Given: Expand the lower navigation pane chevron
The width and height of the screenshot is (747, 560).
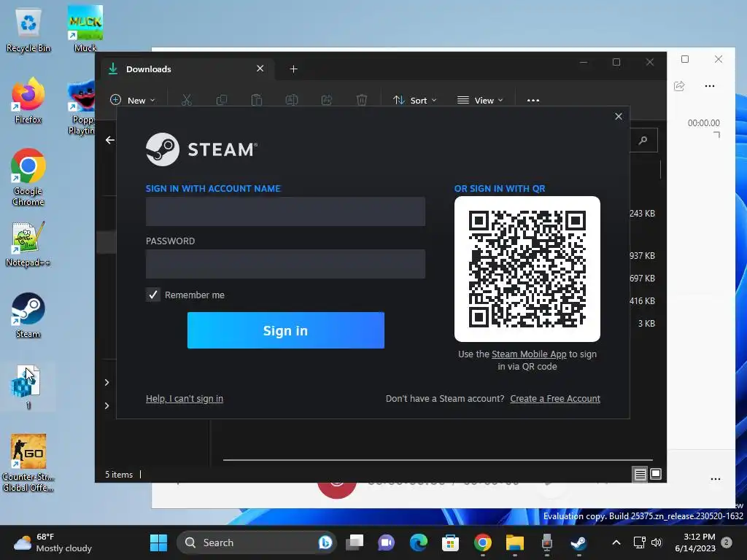Looking at the screenshot, I should [x=107, y=405].
